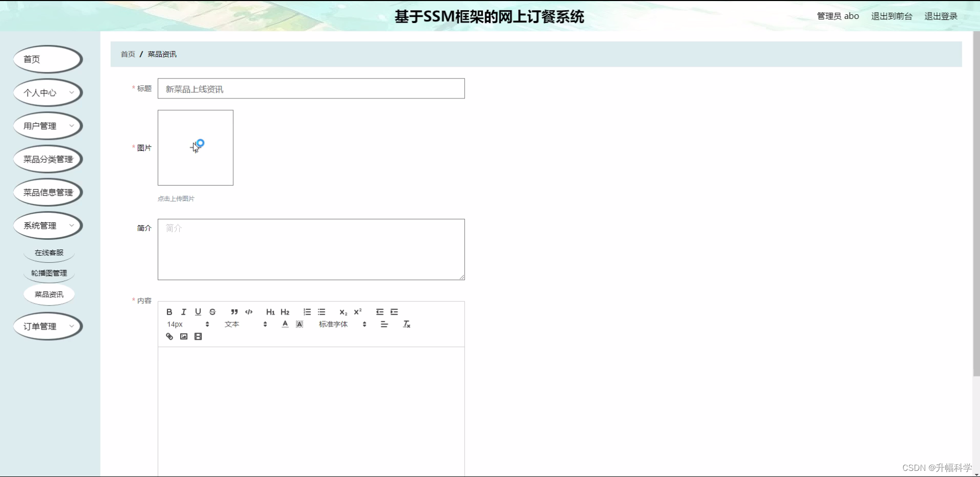Open the 标准字体 font family dropdown
The width and height of the screenshot is (980, 477).
point(333,324)
